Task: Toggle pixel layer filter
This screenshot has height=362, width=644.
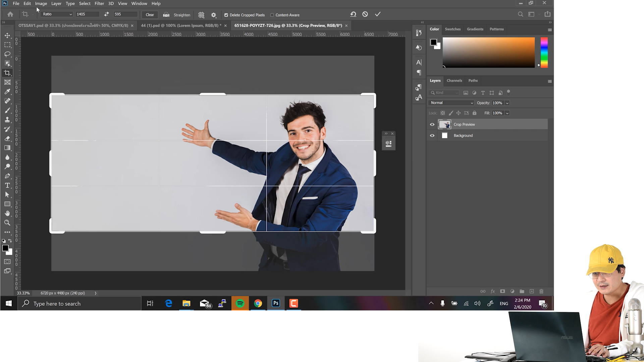Action: point(466,93)
